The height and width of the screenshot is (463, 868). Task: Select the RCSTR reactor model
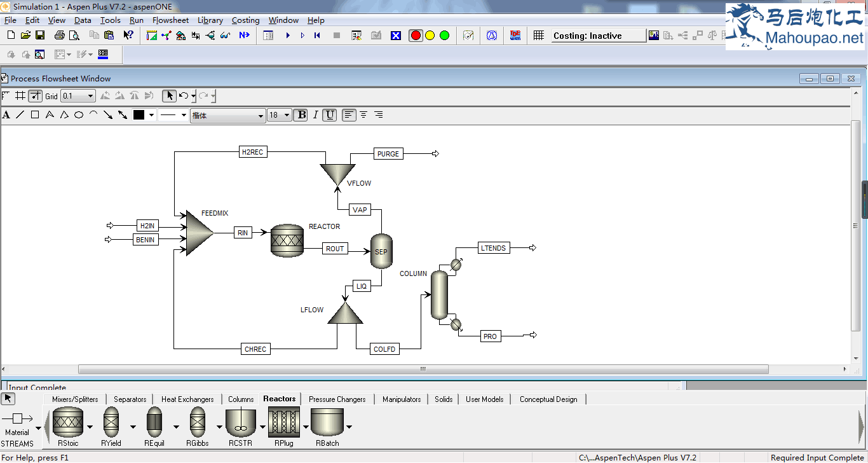point(240,427)
